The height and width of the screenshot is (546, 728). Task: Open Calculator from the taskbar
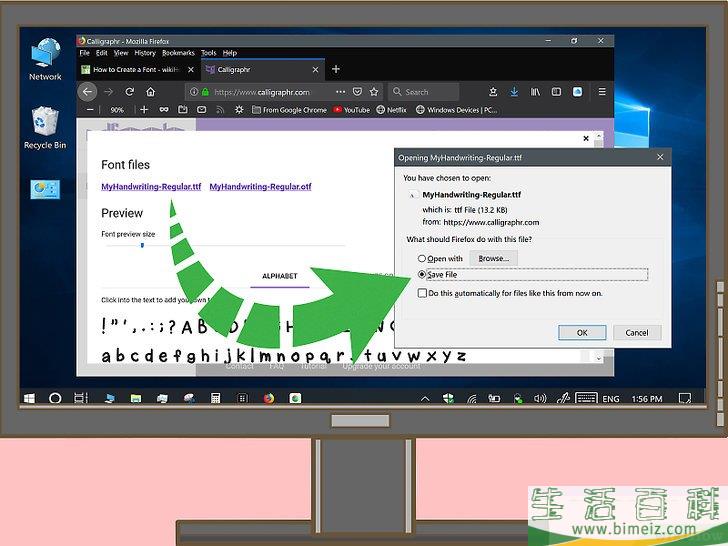coord(215,398)
